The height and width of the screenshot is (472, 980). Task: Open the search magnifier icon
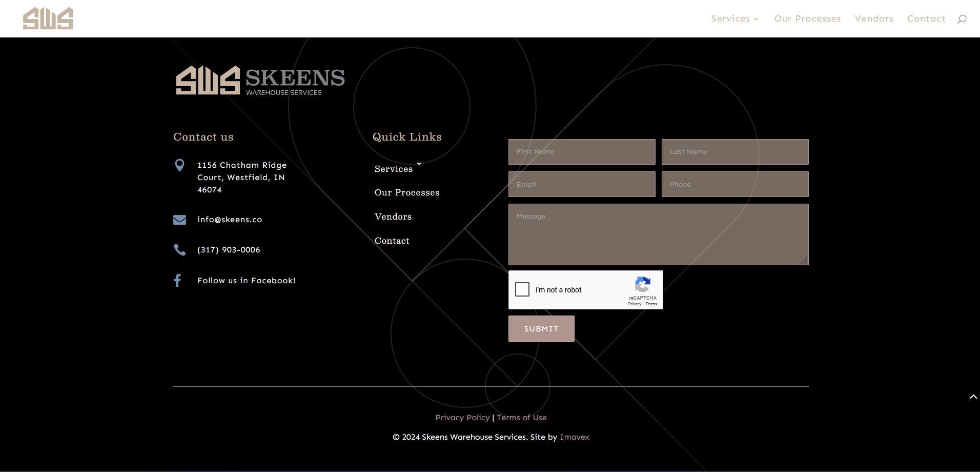[x=962, y=19]
